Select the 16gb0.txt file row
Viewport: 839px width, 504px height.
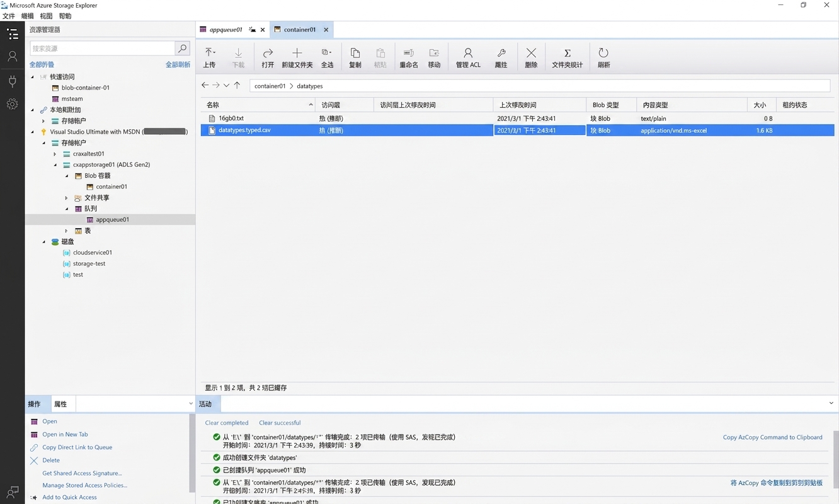[518, 118]
